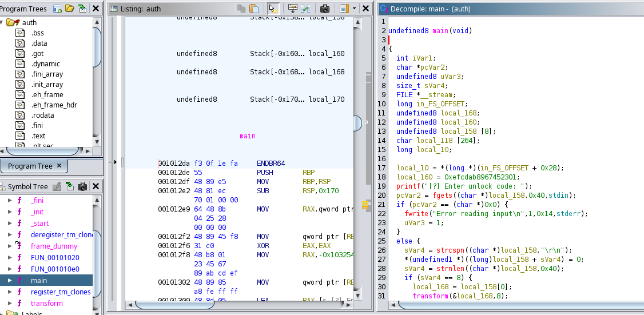
Task: Expand the main function node
Action: 10,281
